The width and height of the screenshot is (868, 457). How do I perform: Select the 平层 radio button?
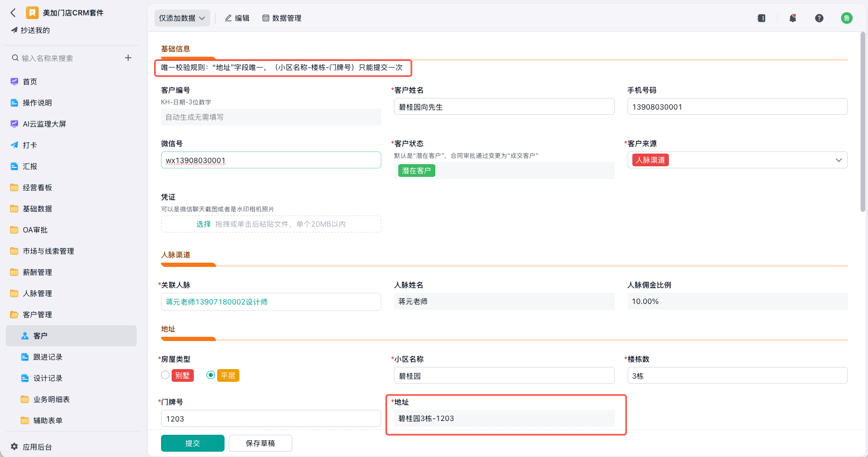click(x=211, y=375)
